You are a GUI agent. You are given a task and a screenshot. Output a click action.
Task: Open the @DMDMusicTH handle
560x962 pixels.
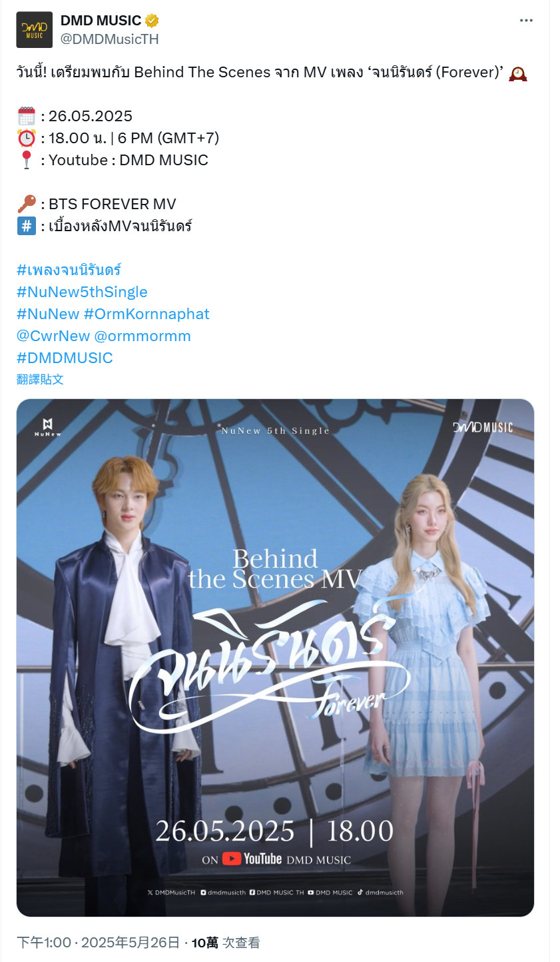click(110, 39)
